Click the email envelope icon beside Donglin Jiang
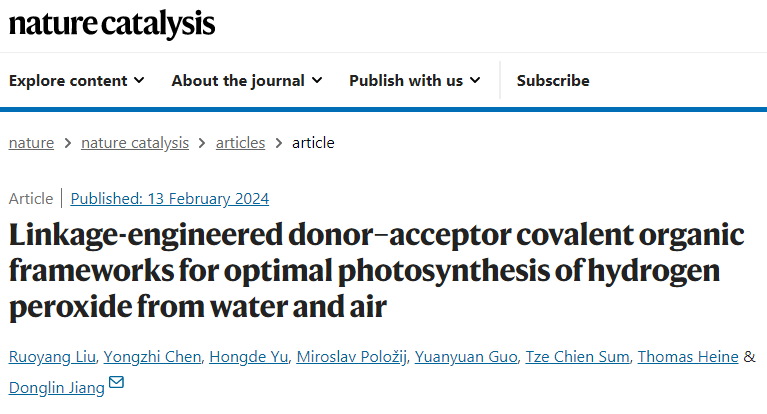 pyautogui.click(x=116, y=382)
